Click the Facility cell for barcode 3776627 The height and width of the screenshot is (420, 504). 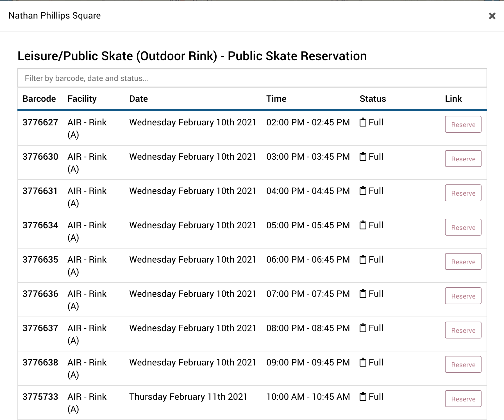(87, 128)
